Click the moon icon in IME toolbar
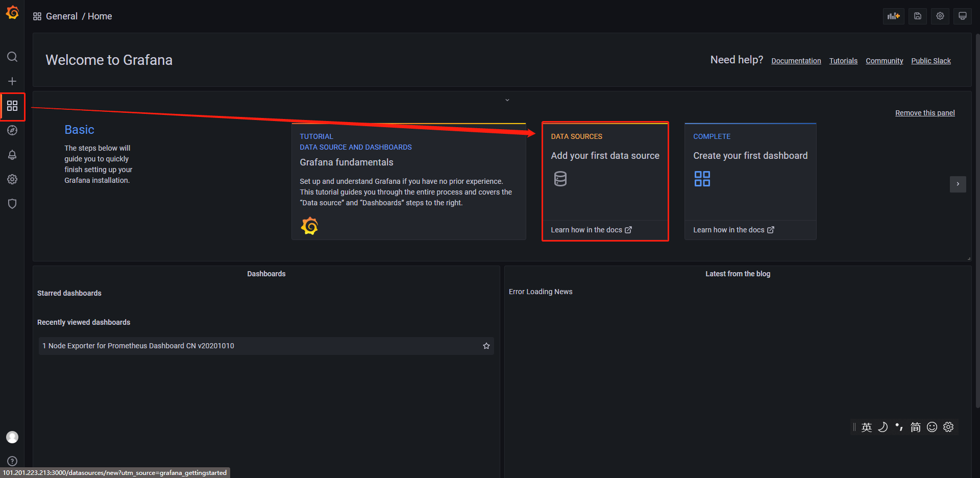Screen dimensions: 980x478 click(x=883, y=427)
